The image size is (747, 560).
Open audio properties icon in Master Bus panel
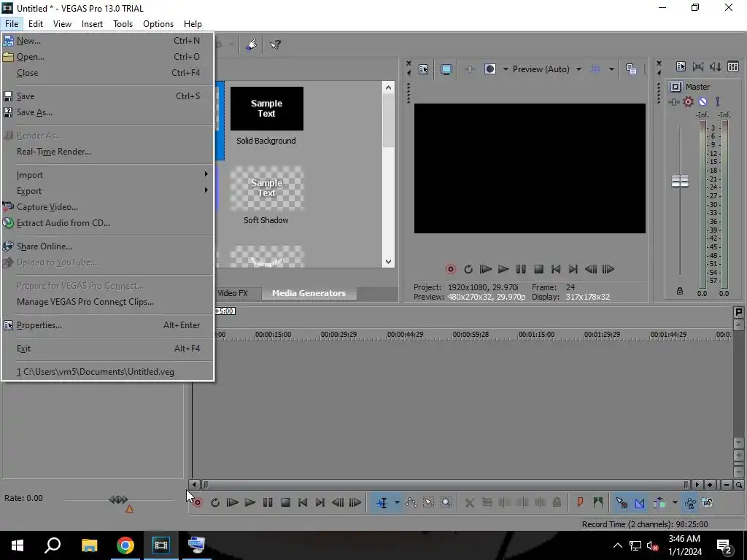pyautogui.click(x=681, y=66)
